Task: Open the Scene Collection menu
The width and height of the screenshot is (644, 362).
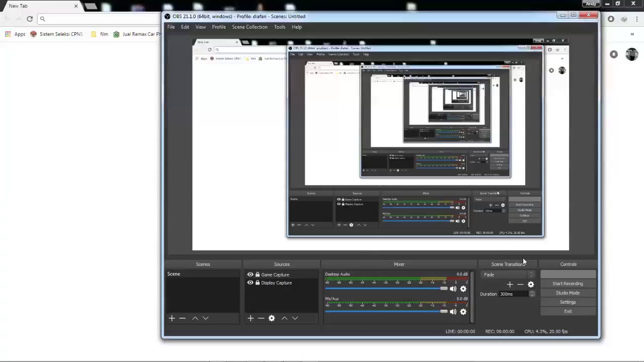Action: [x=250, y=27]
